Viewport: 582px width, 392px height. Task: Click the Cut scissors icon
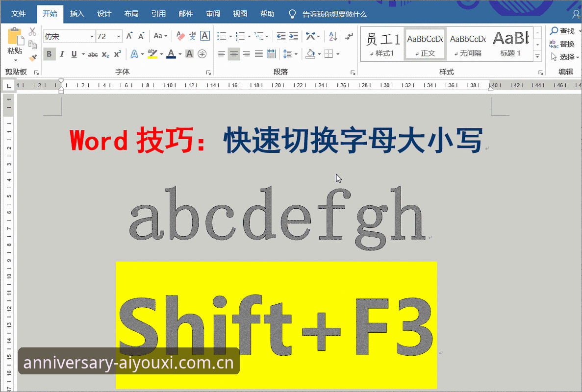coord(33,31)
